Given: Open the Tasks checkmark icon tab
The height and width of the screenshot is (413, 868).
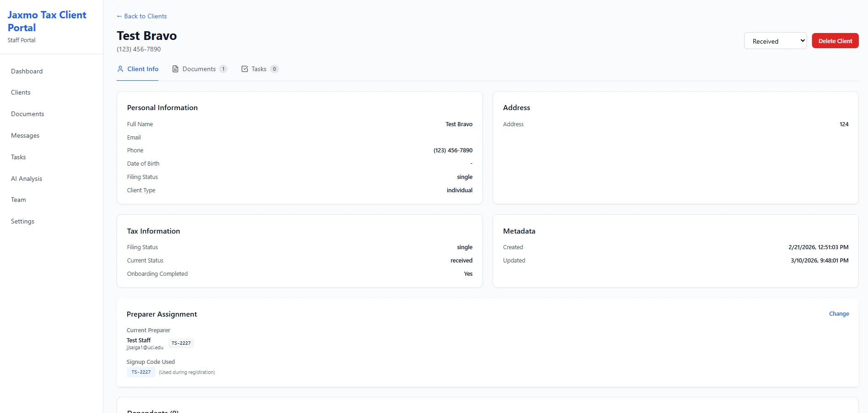Looking at the screenshot, I should point(245,69).
